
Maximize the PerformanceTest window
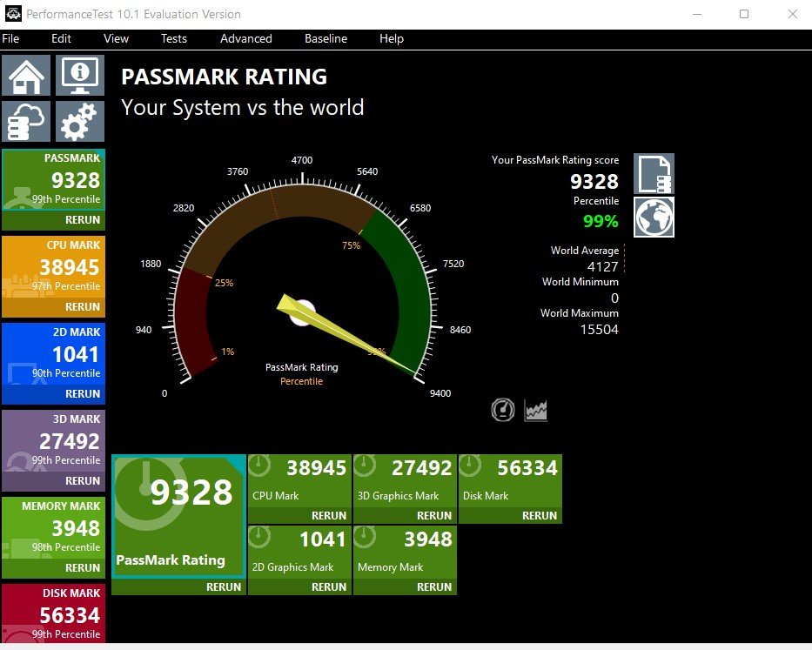click(x=743, y=14)
